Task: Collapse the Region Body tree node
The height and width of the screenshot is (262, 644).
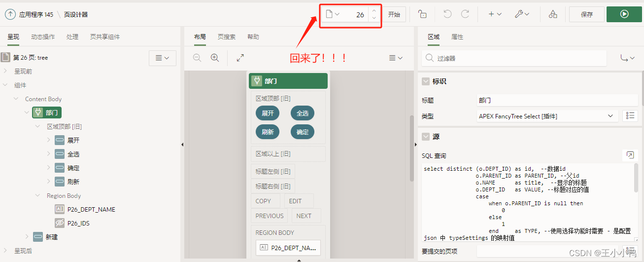Action: click(x=38, y=196)
